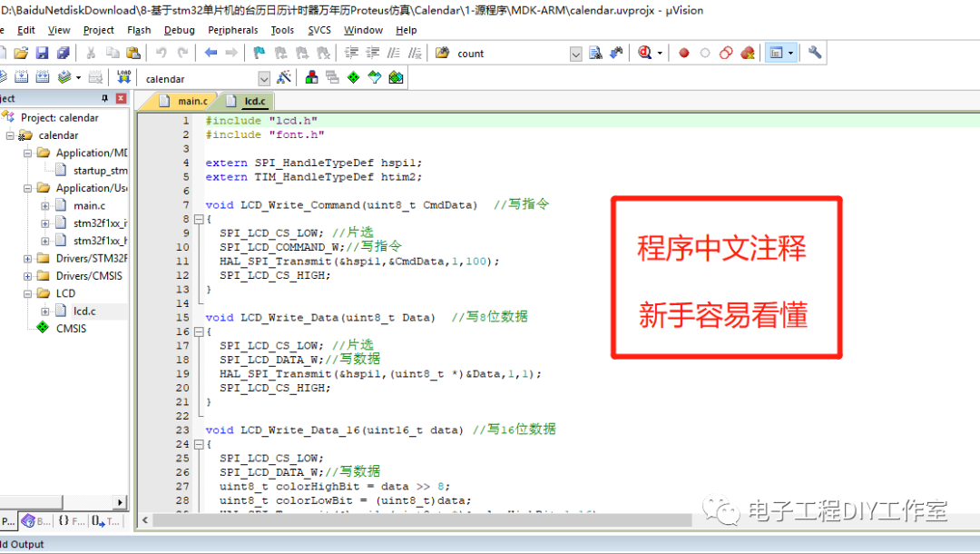Open Pack Installer icon
This screenshot has width=980, height=554.
(396, 77)
